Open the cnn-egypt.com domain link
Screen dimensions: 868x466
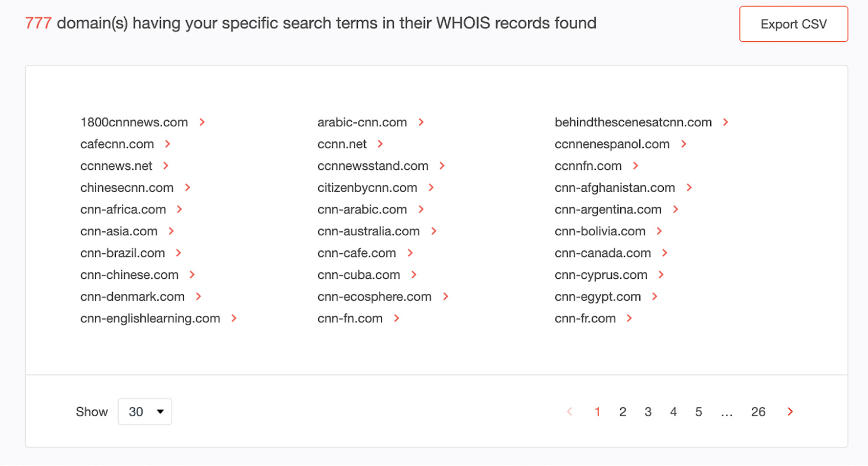[597, 297]
